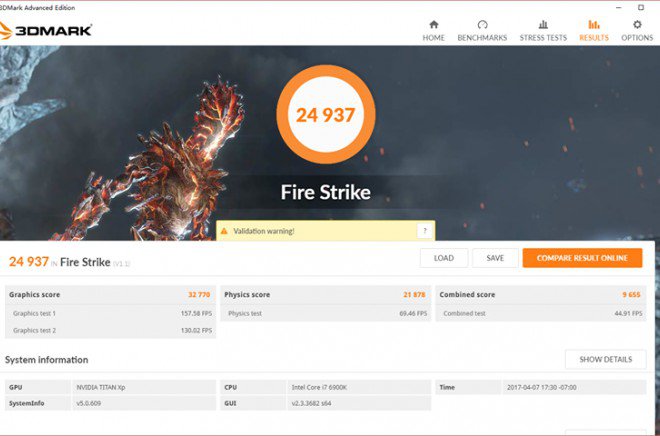This screenshot has height=436, width=660.
Task: Open the Options gear
Action: (637, 30)
